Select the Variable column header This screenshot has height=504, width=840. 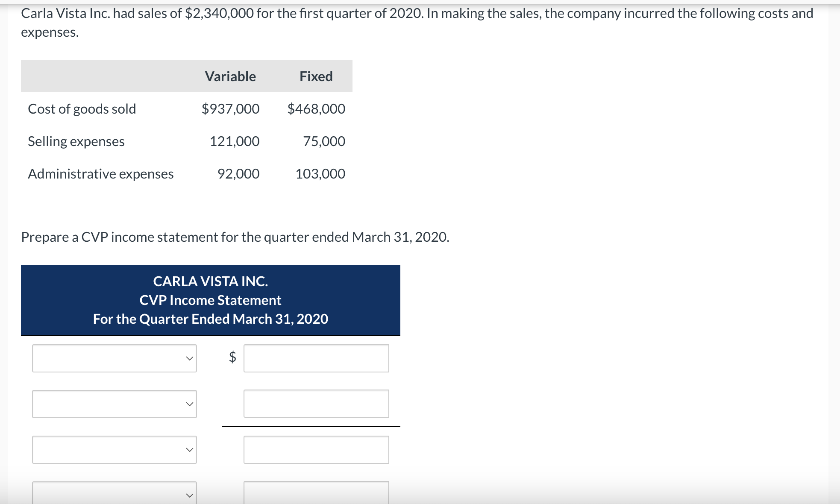click(230, 76)
